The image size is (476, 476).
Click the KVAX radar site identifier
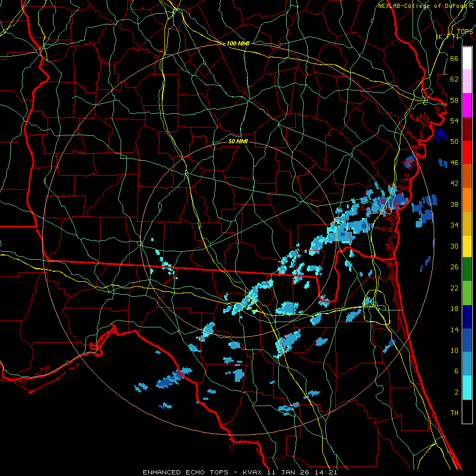pos(253,472)
